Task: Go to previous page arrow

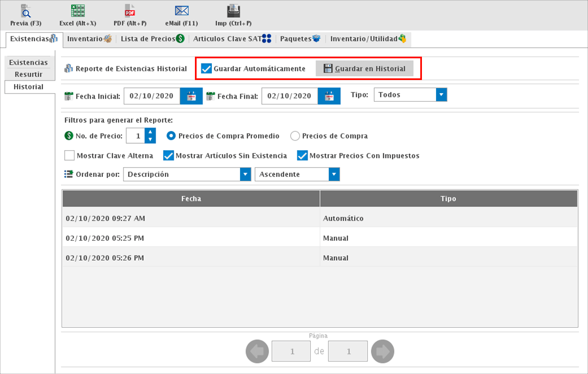Action: (257, 352)
